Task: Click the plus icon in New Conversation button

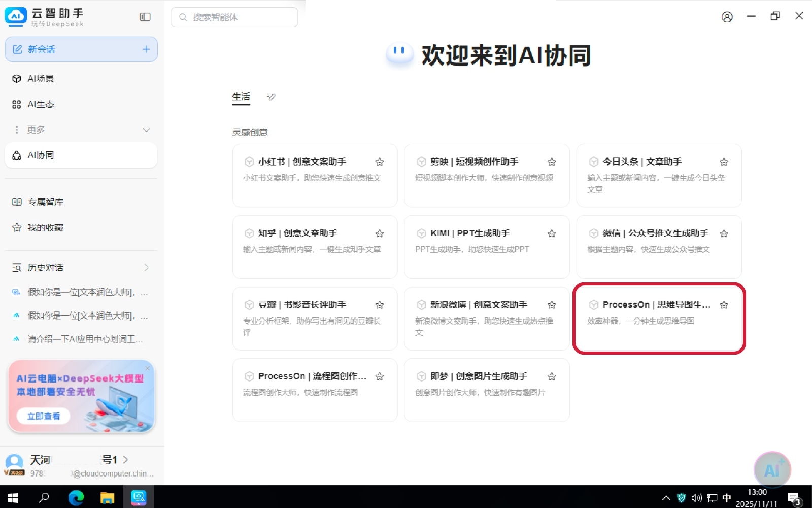Action: click(146, 49)
